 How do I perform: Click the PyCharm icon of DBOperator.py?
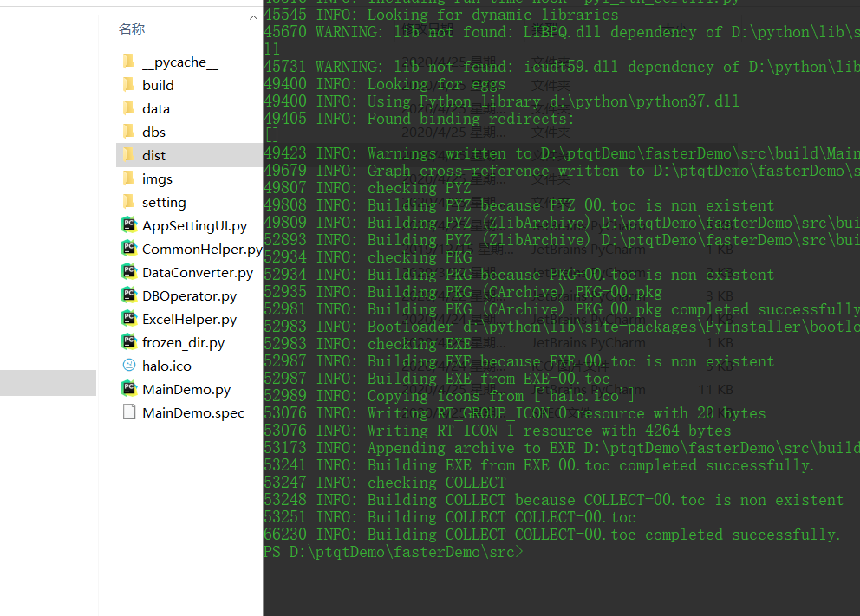pyautogui.click(x=129, y=295)
